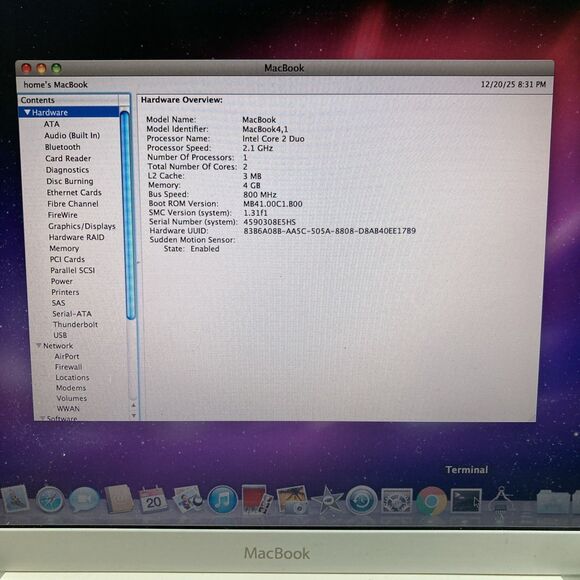Click the Processor Name value Intel Core 2 Duo
The width and height of the screenshot is (580, 580).
273,139
